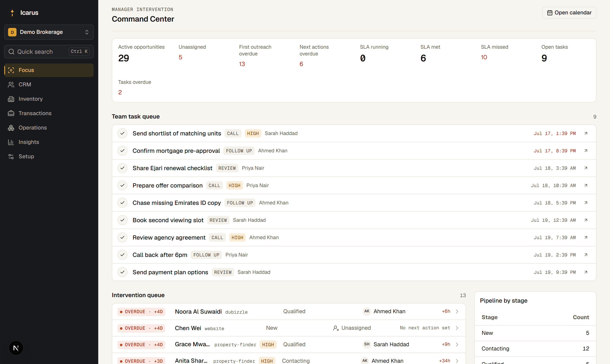
Task: Open Review agency agreement arrow link
Action: tap(586, 237)
